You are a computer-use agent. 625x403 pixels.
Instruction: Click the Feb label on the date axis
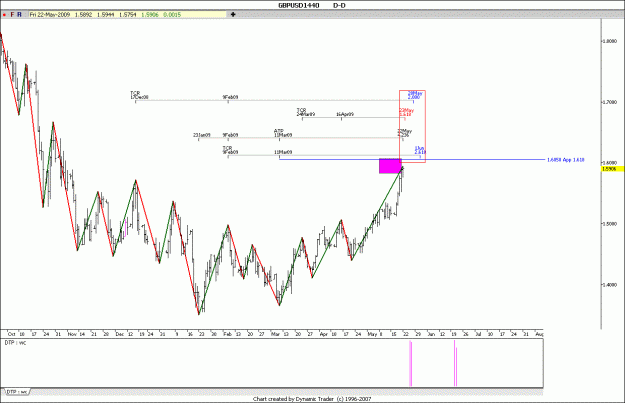tap(227, 334)
